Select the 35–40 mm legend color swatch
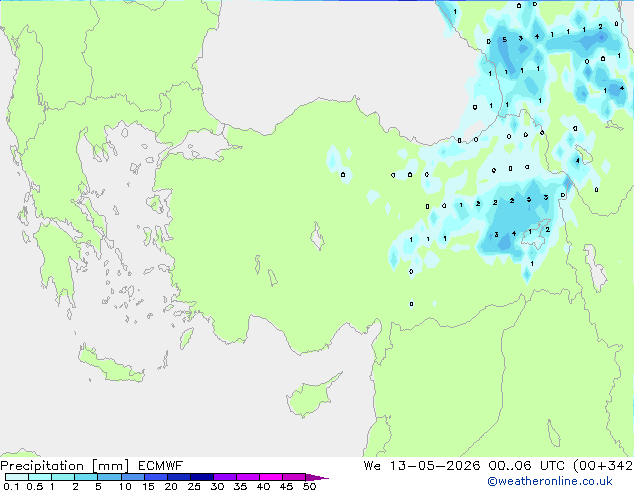The width and height of the screenshot is (634, 490). click(x=248, y=477)
